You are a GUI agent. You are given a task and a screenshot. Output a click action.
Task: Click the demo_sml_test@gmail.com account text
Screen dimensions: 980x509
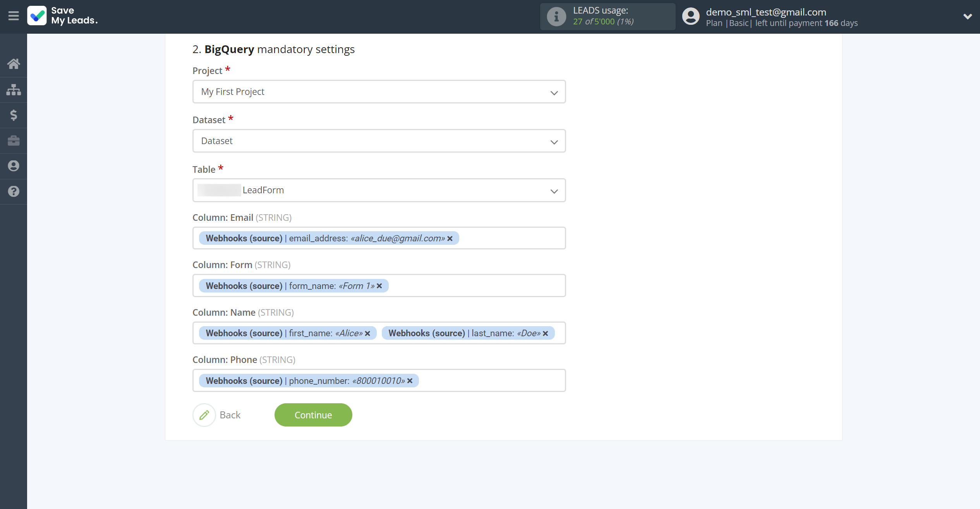pyautogui.click(x=766, y=12)
